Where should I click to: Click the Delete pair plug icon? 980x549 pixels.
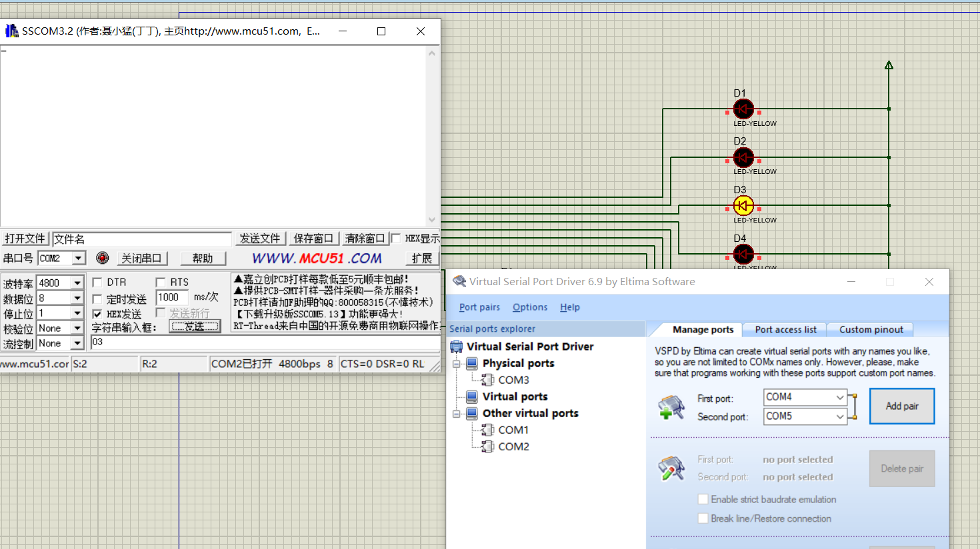click(671, 468)
